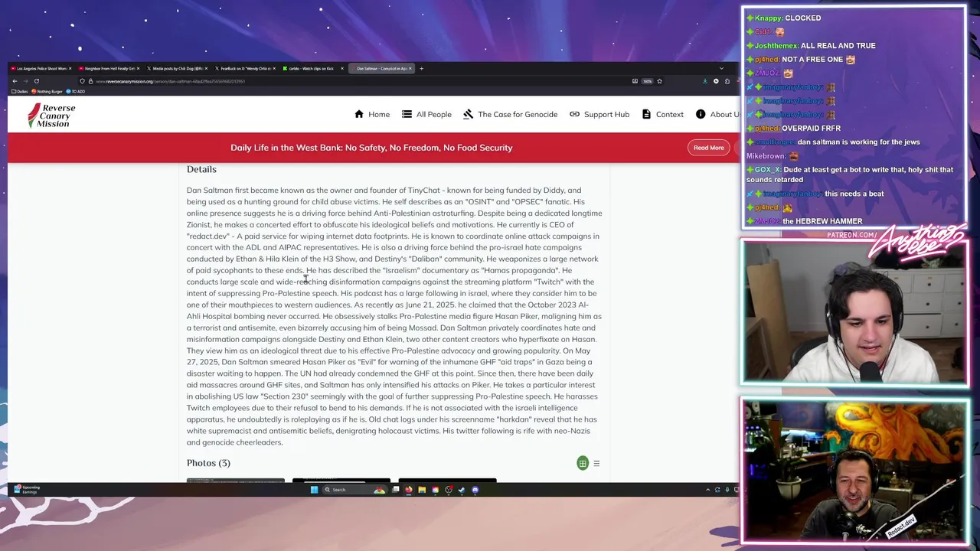
Task: Click the Photos (3) heading
Action: 208,463
